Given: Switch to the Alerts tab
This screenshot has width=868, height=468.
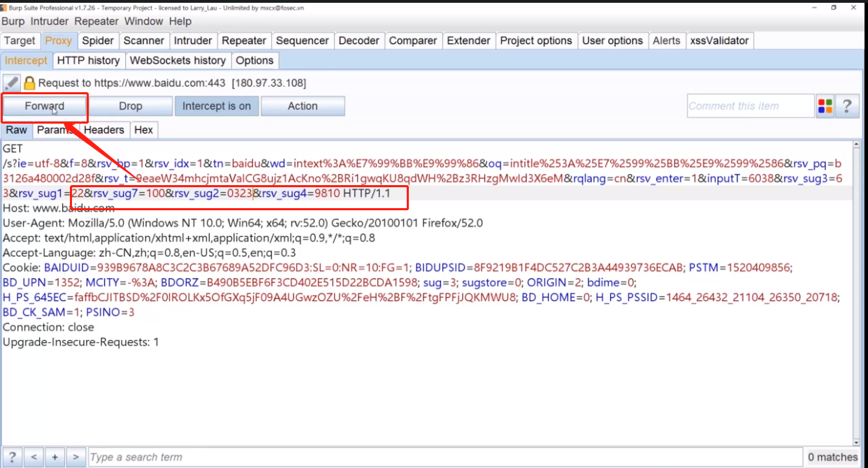Looking at the screenshot, I should click(667, 41).
